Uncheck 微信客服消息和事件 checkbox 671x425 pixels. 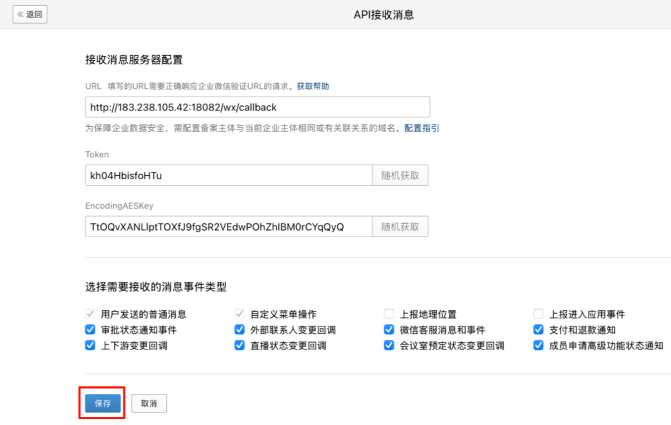click(x=389, y=329)
